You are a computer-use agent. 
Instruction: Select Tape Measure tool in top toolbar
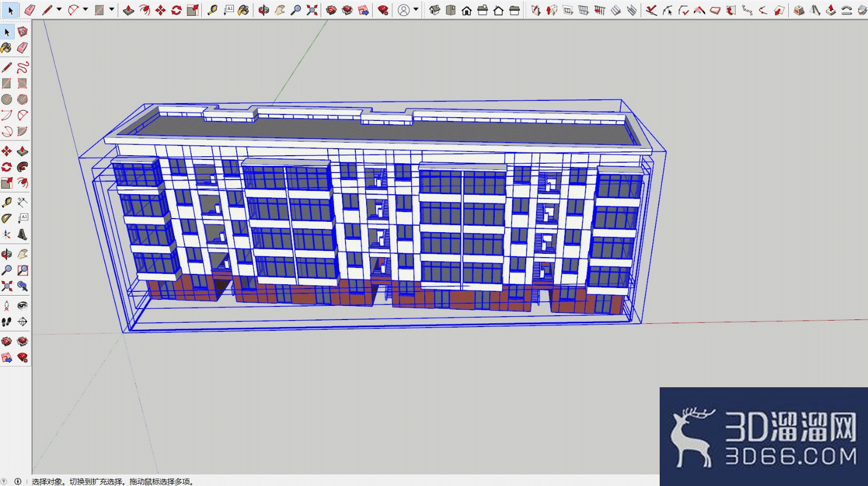213,10
